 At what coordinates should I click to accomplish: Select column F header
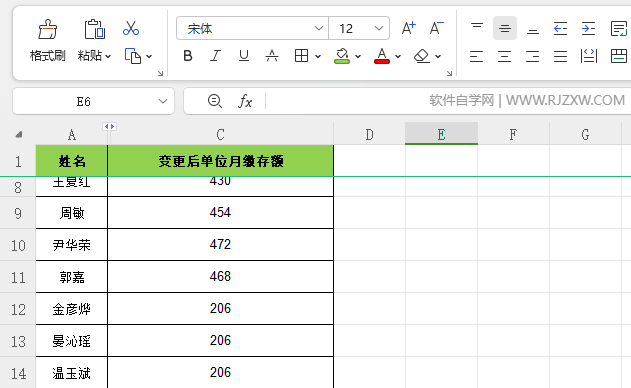click(x=513, y=134)
